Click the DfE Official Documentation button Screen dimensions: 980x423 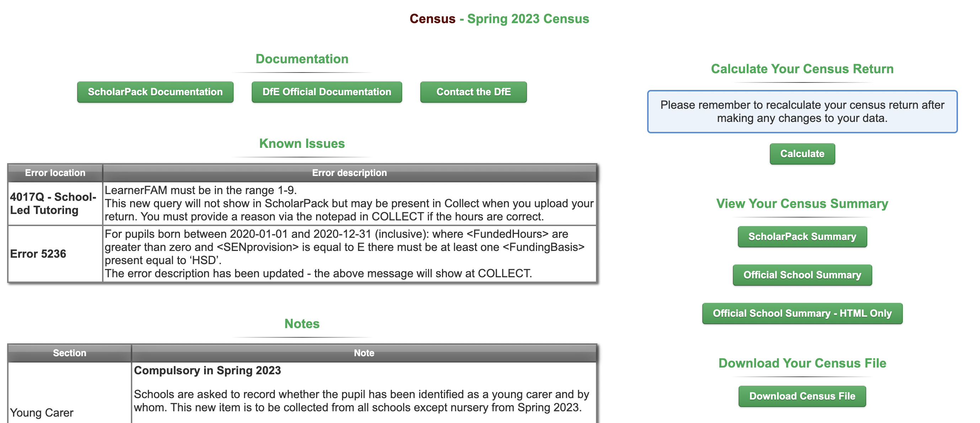click(x=326, y=92)
